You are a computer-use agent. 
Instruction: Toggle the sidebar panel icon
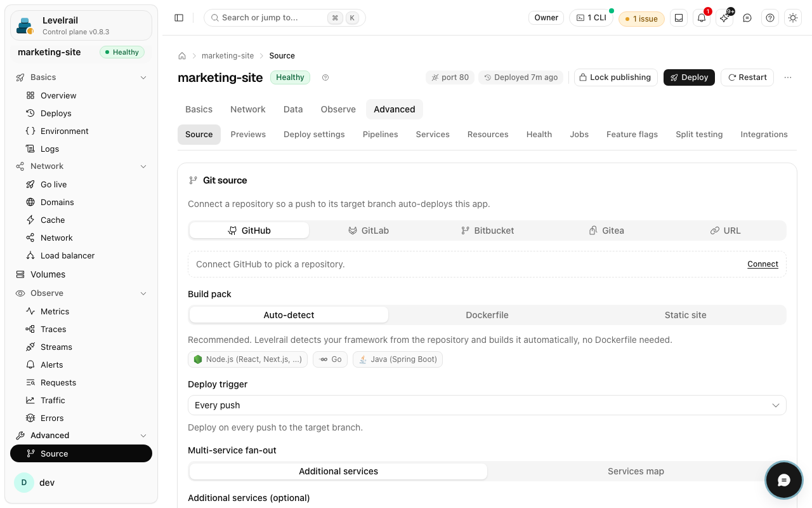point(179,18)
